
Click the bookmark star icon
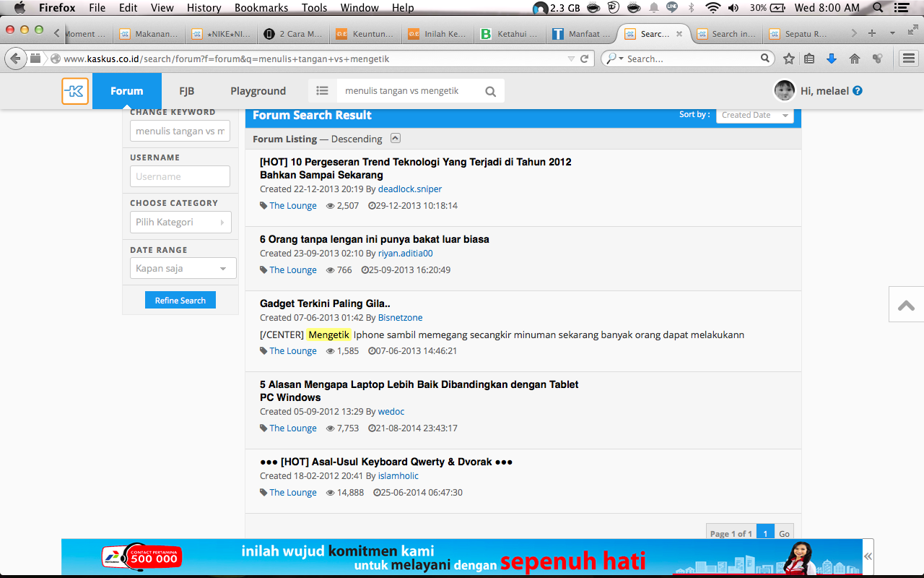(x=789, y=59)
